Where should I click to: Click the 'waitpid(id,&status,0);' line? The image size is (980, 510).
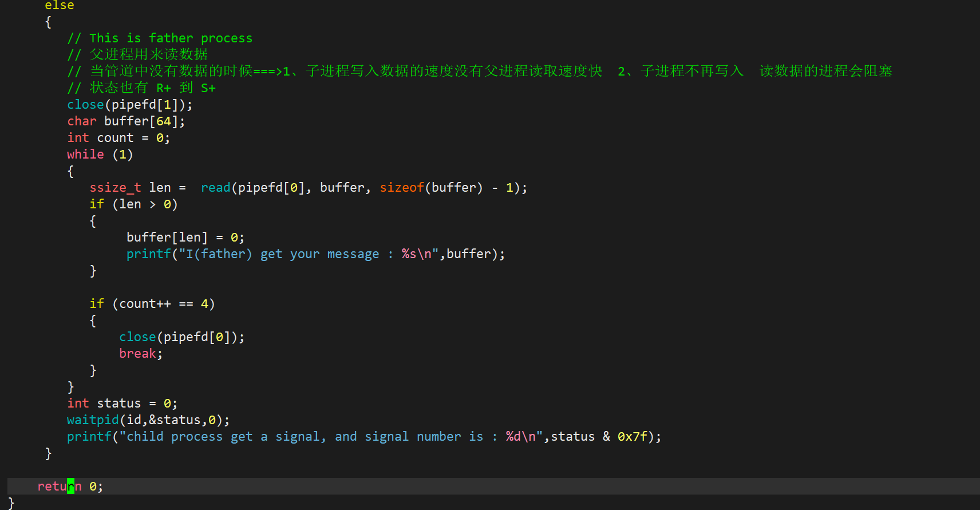click(x=148, y=420)
